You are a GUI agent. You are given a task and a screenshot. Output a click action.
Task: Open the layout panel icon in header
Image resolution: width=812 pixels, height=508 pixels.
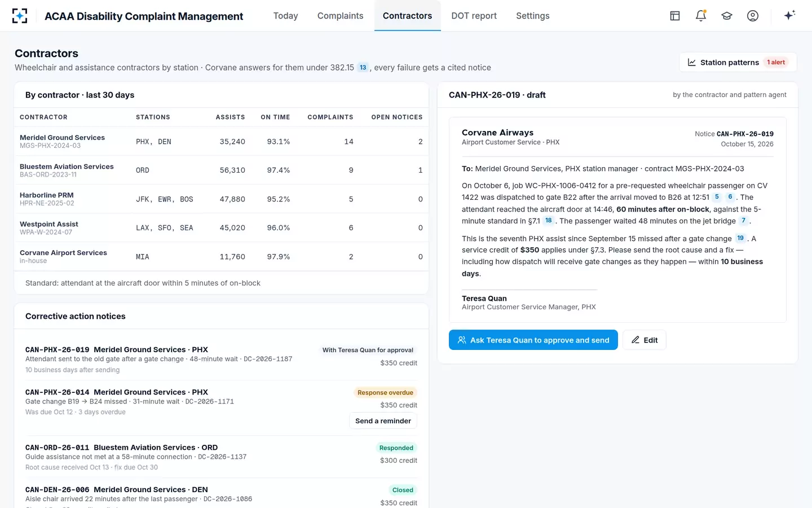pyautogui.click(x=675, y=16)
